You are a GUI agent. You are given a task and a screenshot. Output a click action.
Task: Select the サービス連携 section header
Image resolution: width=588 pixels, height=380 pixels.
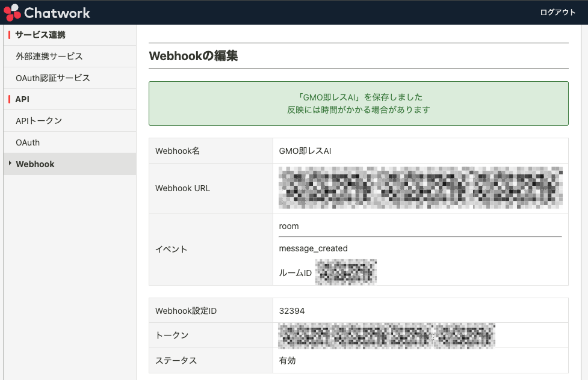click(x=40, y=35)
